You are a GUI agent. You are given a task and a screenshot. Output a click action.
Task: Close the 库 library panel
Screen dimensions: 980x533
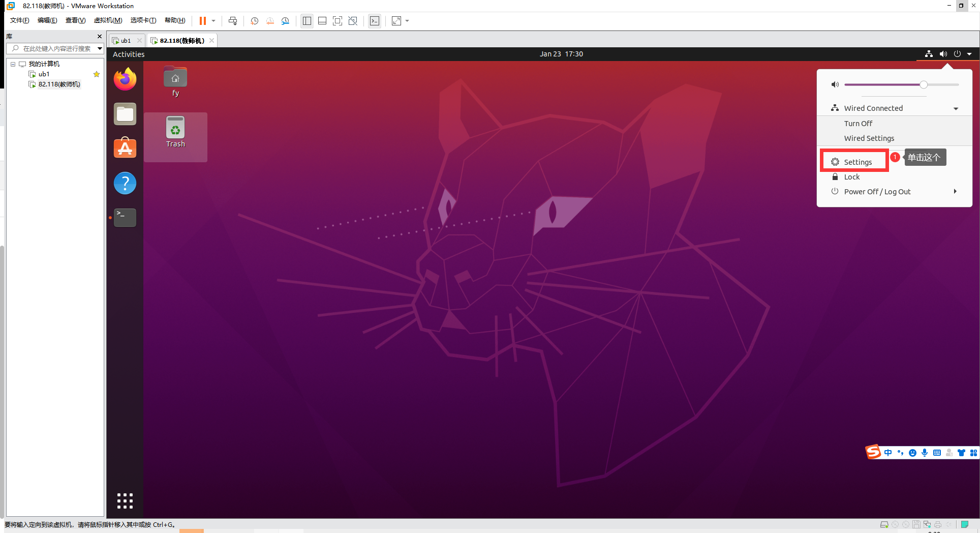pos(100,37)
